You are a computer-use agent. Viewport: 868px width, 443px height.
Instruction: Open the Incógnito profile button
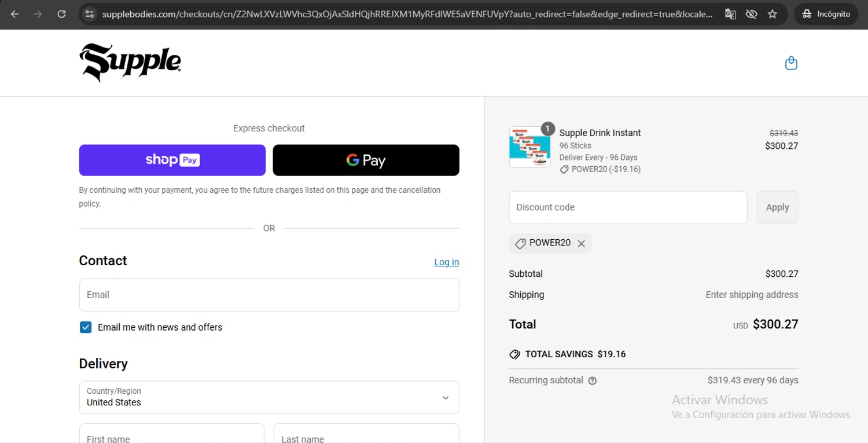[x=826, y=14]
